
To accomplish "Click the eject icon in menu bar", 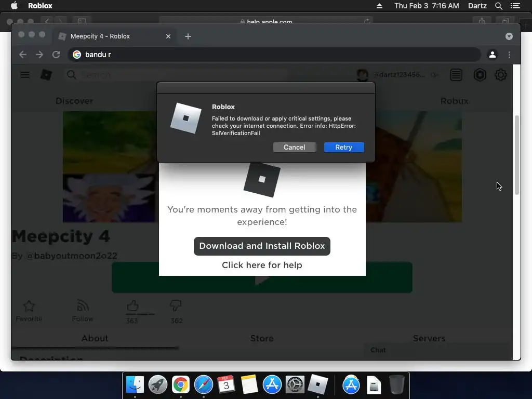I will point(379,6).
